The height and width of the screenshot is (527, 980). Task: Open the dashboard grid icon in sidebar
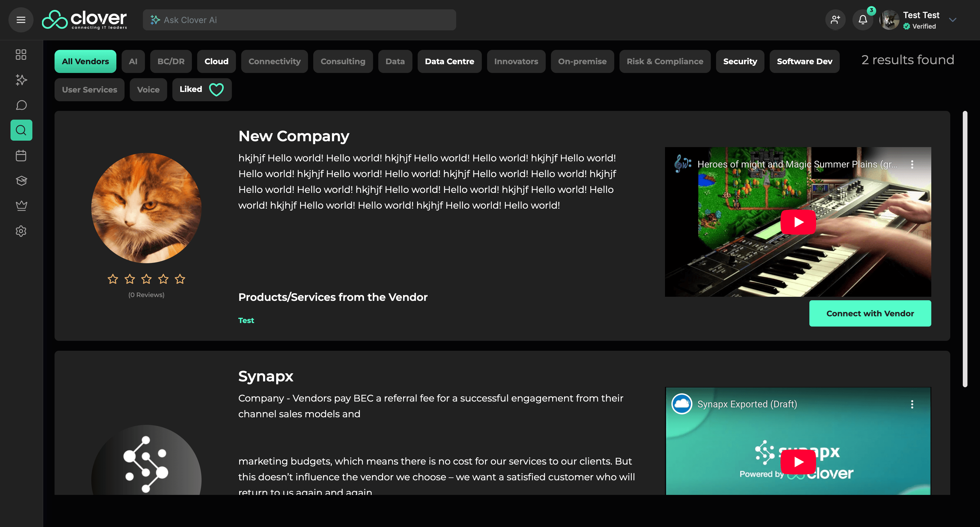pos(21,55)
